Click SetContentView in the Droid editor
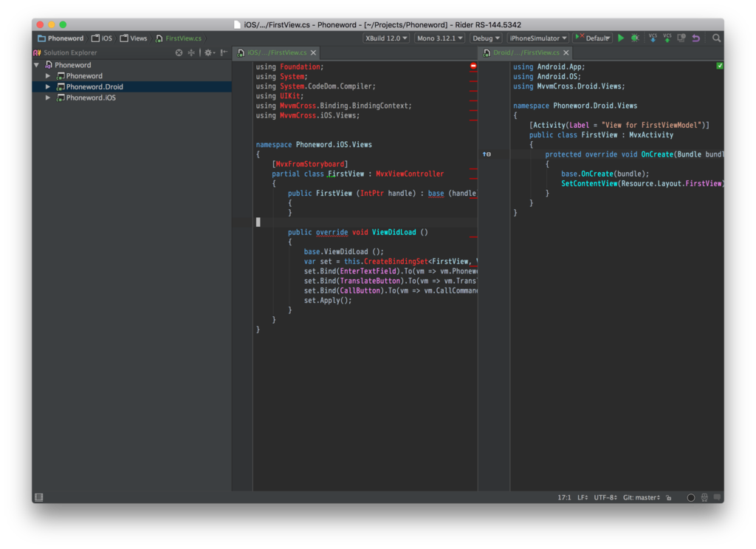Screen dimensions: 756x549 coord(589,183)
